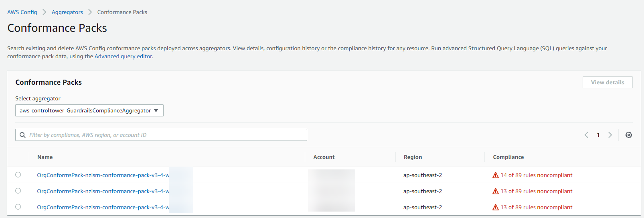Select the third conformance pack radio button
The width and height of the screenshot is (644, 218).
click(18, 207)
